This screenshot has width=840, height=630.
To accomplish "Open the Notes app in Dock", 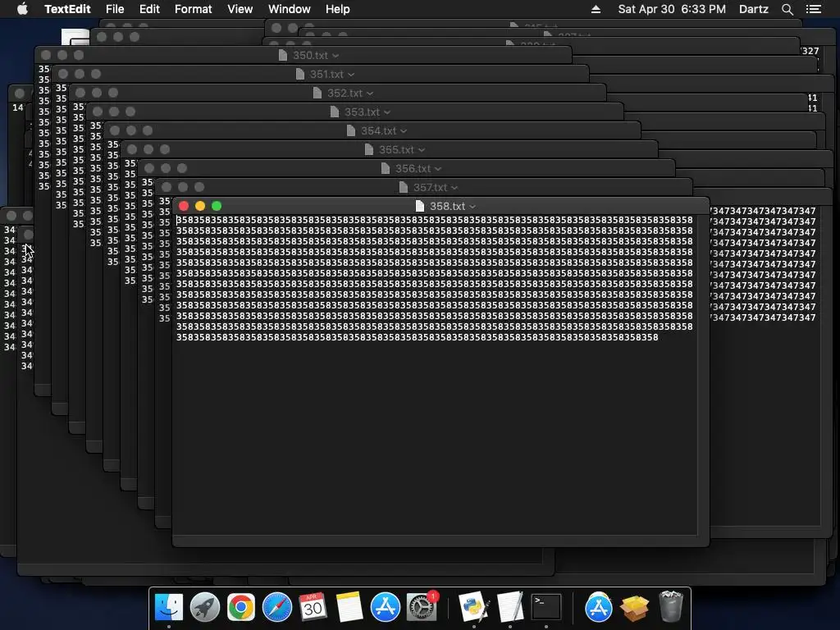I will point(349,607).
